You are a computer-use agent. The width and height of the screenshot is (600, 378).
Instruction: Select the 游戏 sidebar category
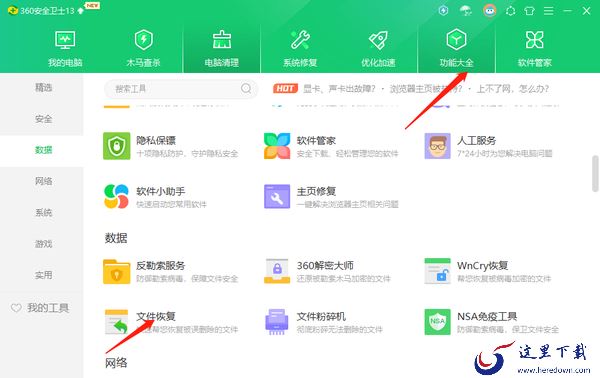pyautogui.click(x=43, y=244)
